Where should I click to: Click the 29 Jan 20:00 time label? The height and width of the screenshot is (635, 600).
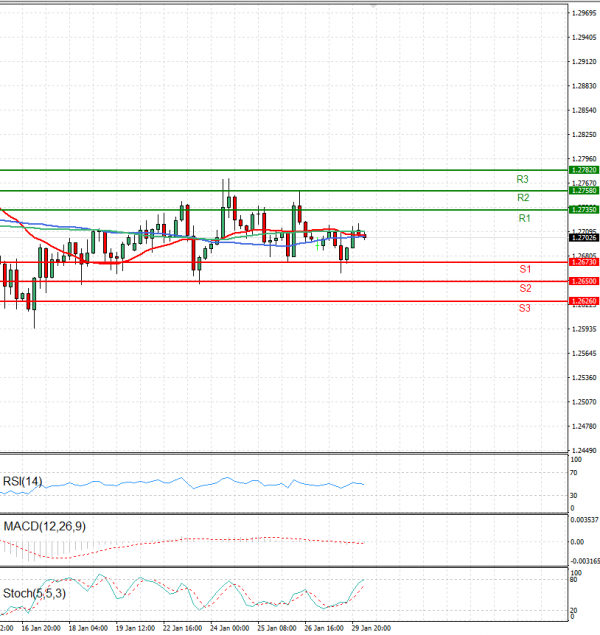[371, 628]
